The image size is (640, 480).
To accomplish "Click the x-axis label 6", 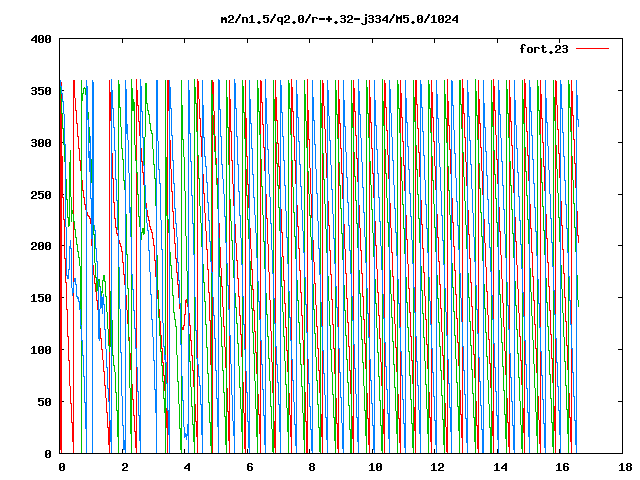I will click(249, 467).
